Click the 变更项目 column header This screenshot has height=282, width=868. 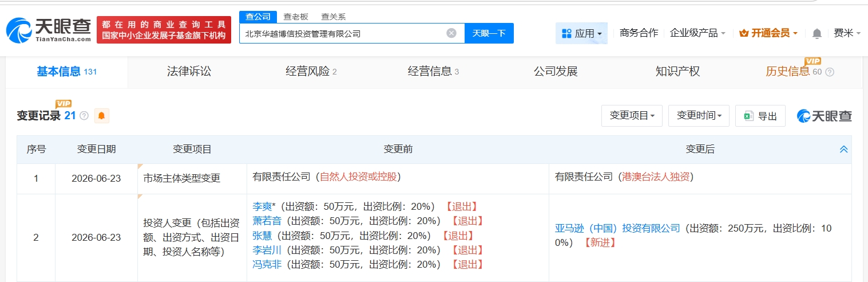[x=192, y=150]
